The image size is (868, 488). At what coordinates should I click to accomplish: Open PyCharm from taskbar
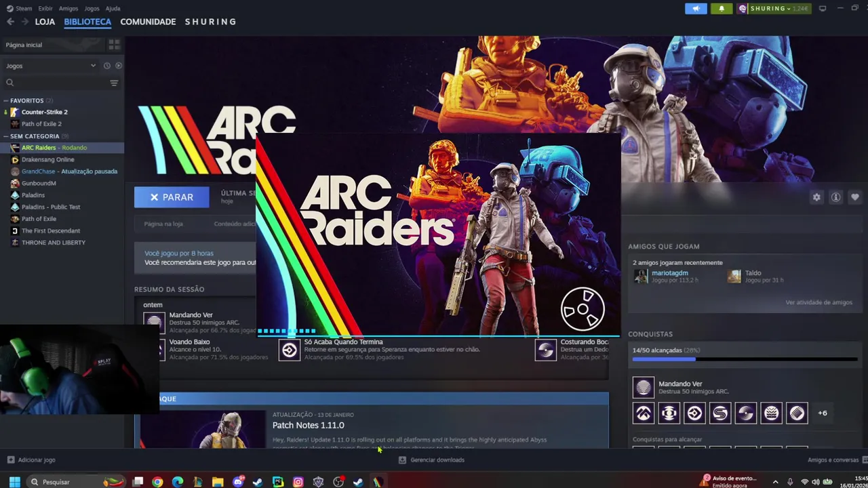[x=278, y=482]
